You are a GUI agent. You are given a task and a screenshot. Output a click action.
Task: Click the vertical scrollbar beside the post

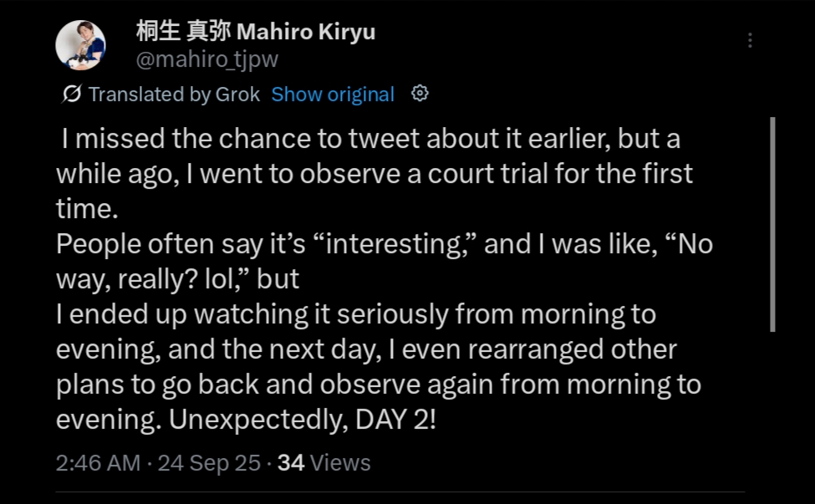(x=772, y=224)
